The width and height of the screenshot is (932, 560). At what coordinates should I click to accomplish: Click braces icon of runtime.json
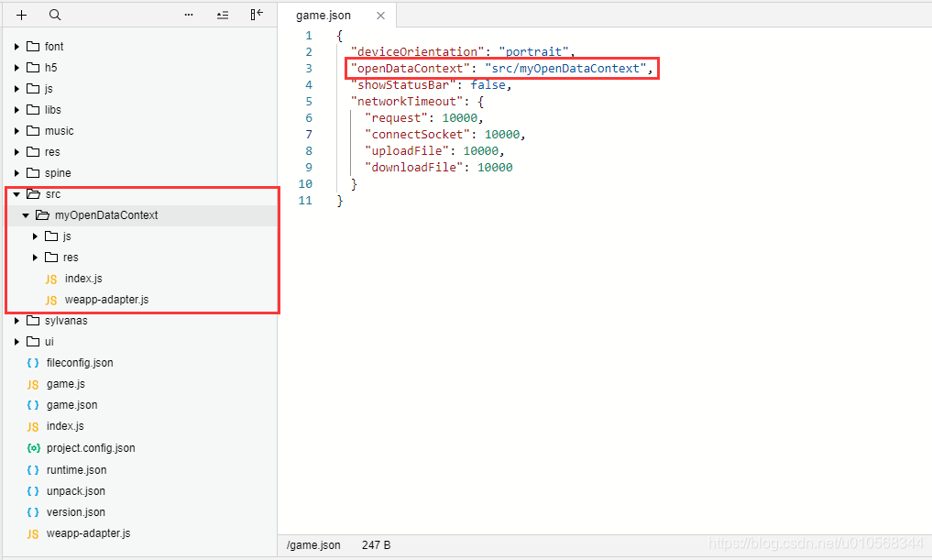[33, 470]
